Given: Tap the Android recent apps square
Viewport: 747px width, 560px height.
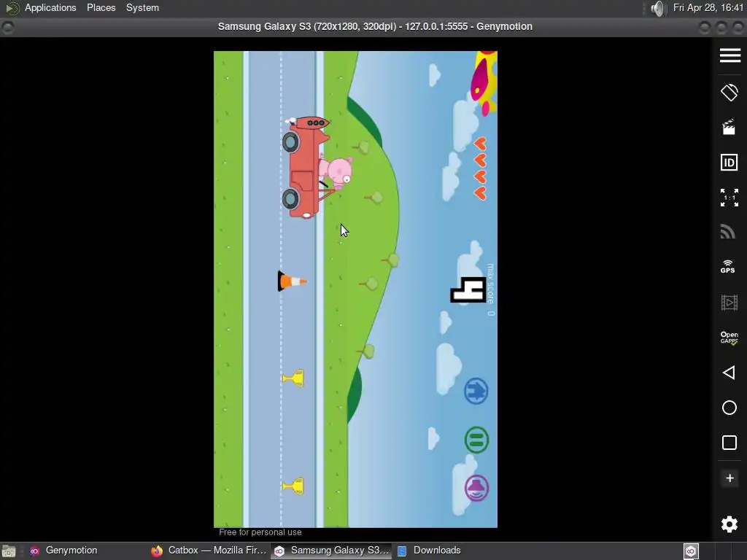Looking at the screenshot, I should [x=729, y=443].
